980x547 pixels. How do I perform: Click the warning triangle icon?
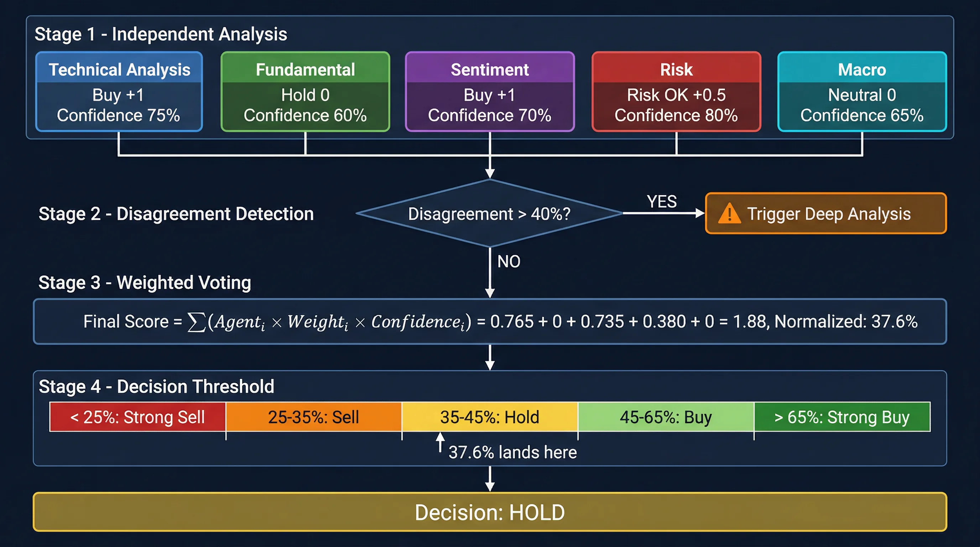click(x=729, y=213)
